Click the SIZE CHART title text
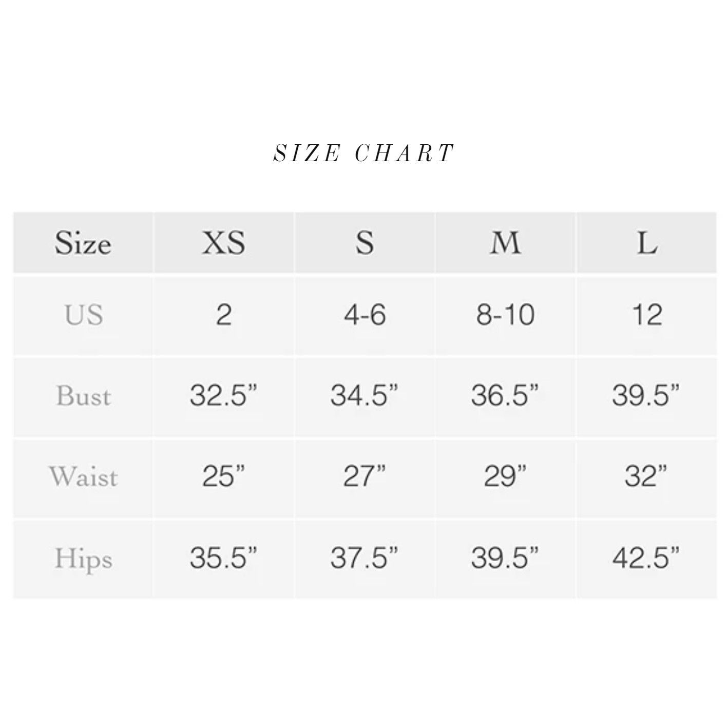Viewport: 728px width, 728px height. click(x=363, y=153)
